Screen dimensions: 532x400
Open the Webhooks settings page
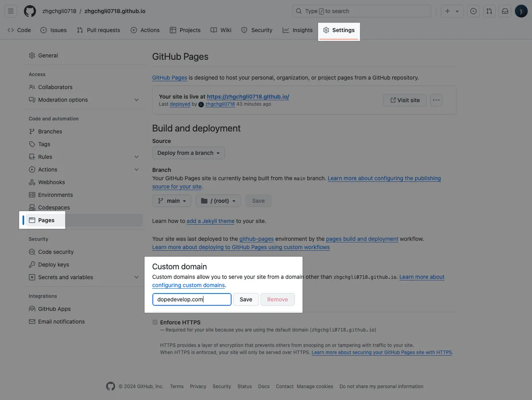point(51,182)
